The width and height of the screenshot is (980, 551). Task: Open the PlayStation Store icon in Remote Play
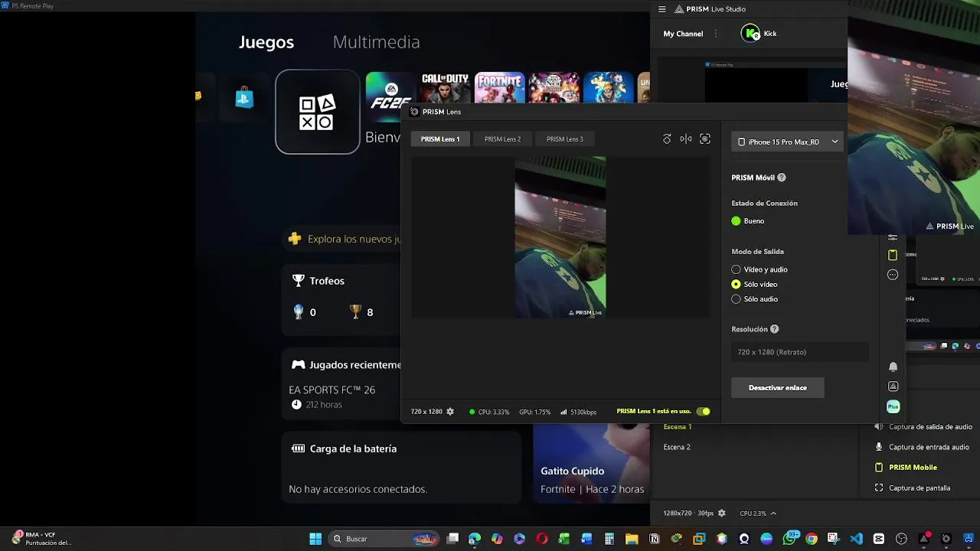(x=244, y=98)
